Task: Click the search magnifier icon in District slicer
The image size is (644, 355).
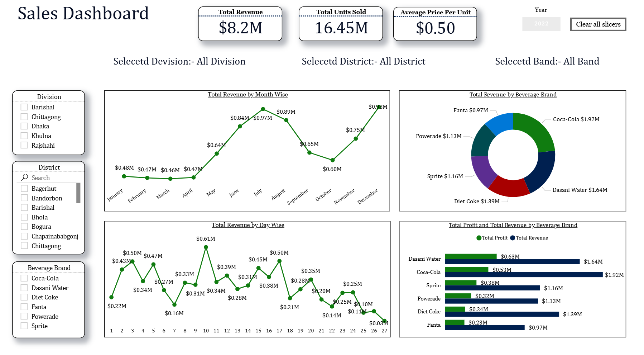Action: 24,177
